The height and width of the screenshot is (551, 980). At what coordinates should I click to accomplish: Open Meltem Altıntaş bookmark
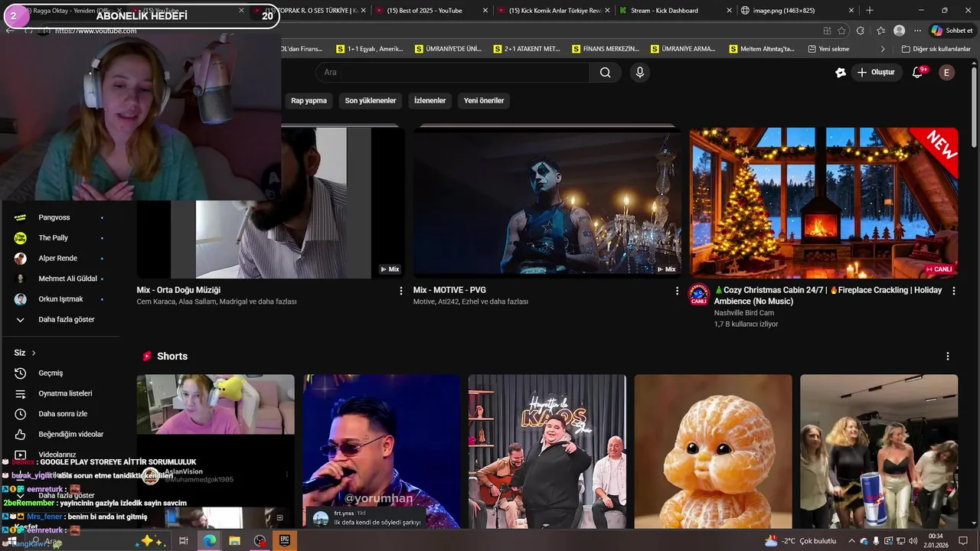(762, 49)
